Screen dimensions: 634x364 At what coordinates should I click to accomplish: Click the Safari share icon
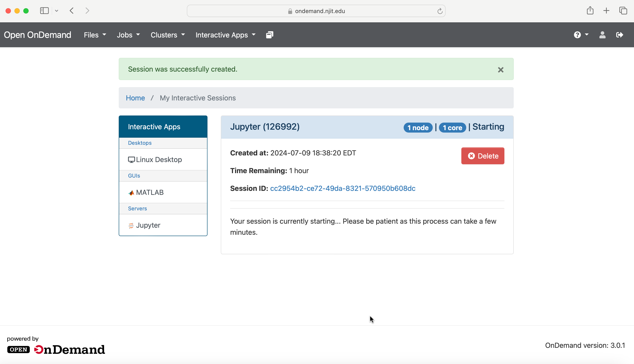coord(590,10)
